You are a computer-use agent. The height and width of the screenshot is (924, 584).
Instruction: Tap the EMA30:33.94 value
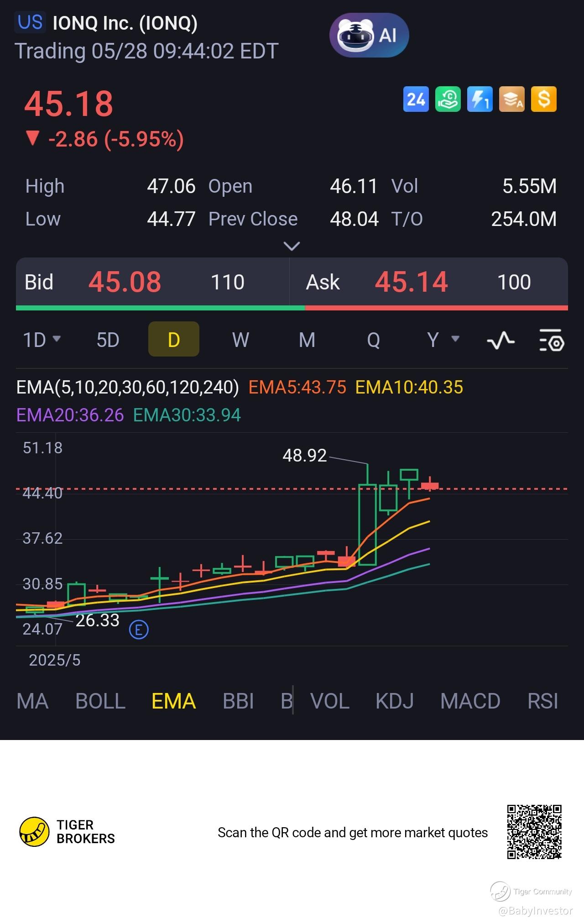click(187, 415)
